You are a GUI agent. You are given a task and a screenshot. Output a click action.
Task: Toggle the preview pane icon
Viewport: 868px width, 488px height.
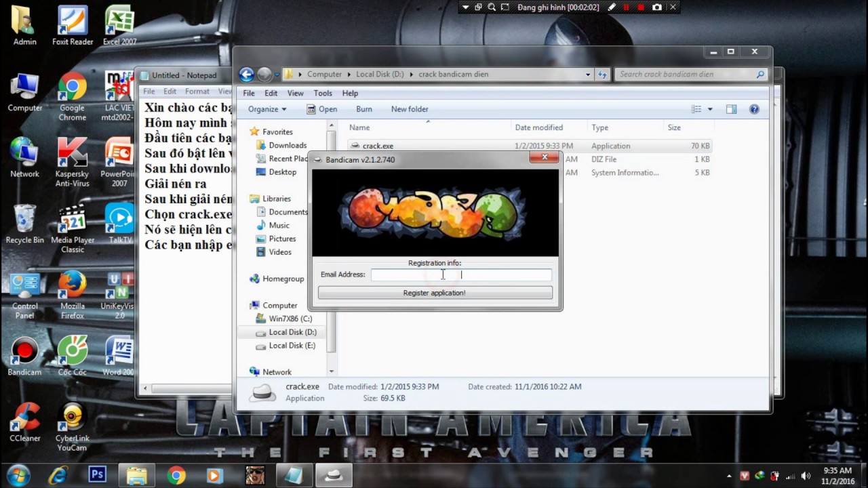(x=731, y=109)
